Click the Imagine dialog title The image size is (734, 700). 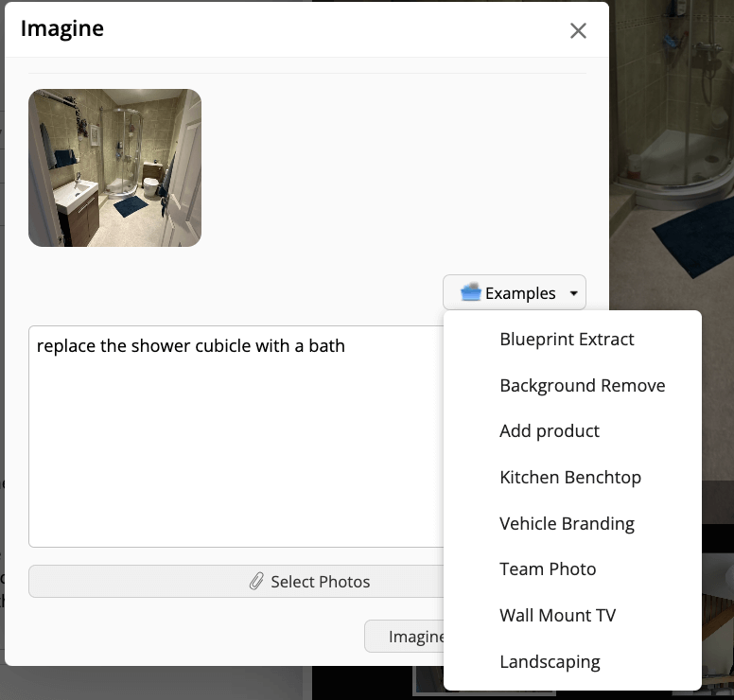62,28
